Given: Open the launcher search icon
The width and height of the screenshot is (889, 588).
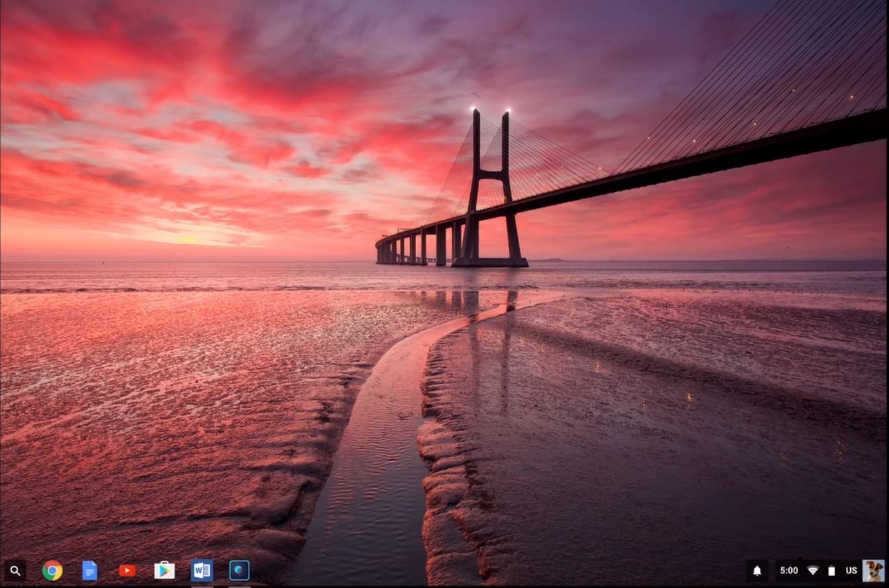Looking at the screenshot, I should point(15,571).
